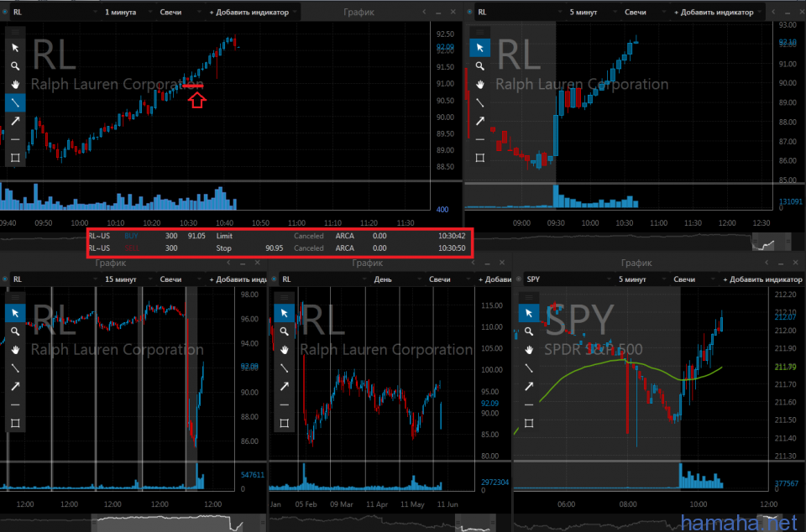806x532 pixels.
Task: Select the rectangle tool in RL daily chart
Action: tap(285, 423)
